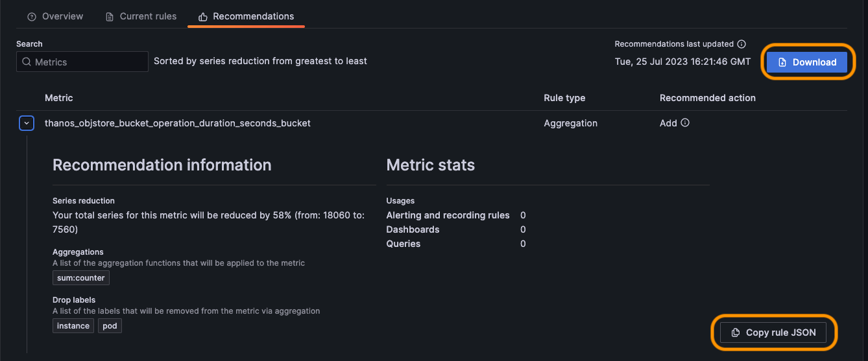Click the sum:counter aggregation tag

(x=81, y=278)
